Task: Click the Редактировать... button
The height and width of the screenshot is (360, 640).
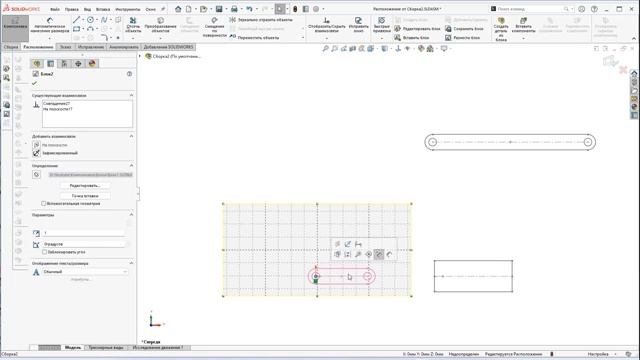Action: [x=85, y=186]
